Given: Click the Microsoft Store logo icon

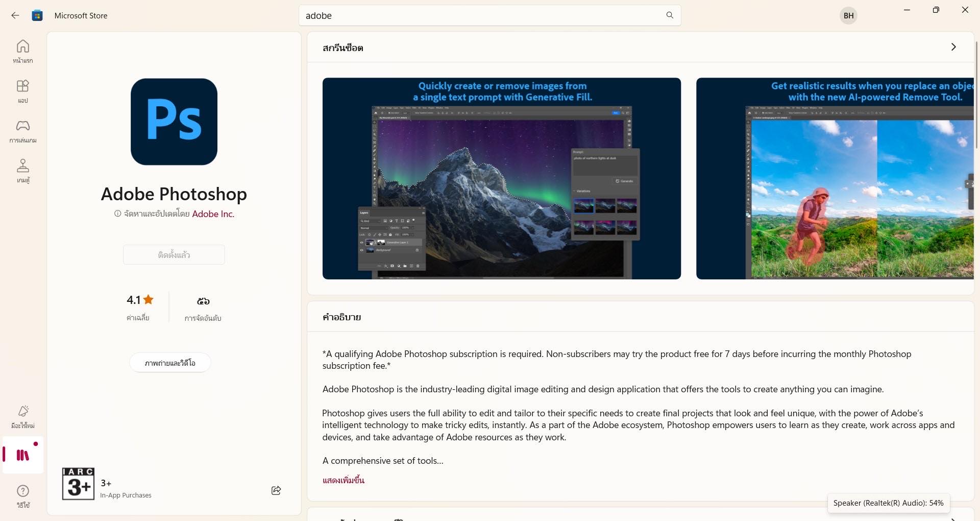Looking at the screenshot, I should pyautogui.click(x=37, y=15).
